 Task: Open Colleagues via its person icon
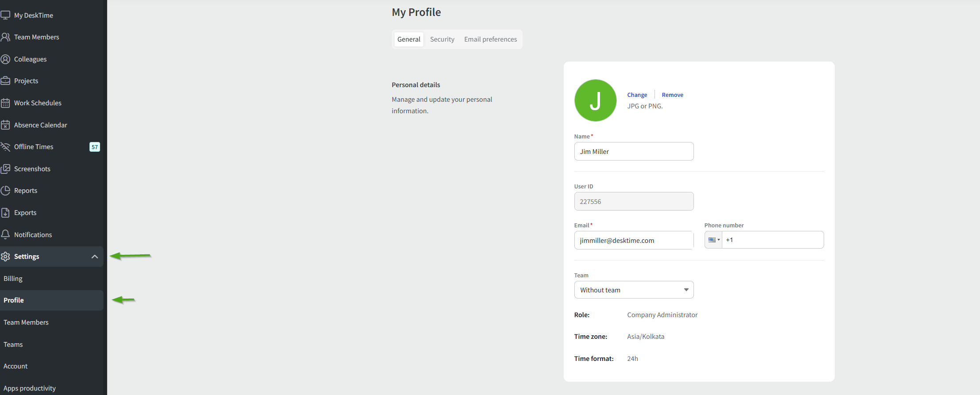pos(5,59)
